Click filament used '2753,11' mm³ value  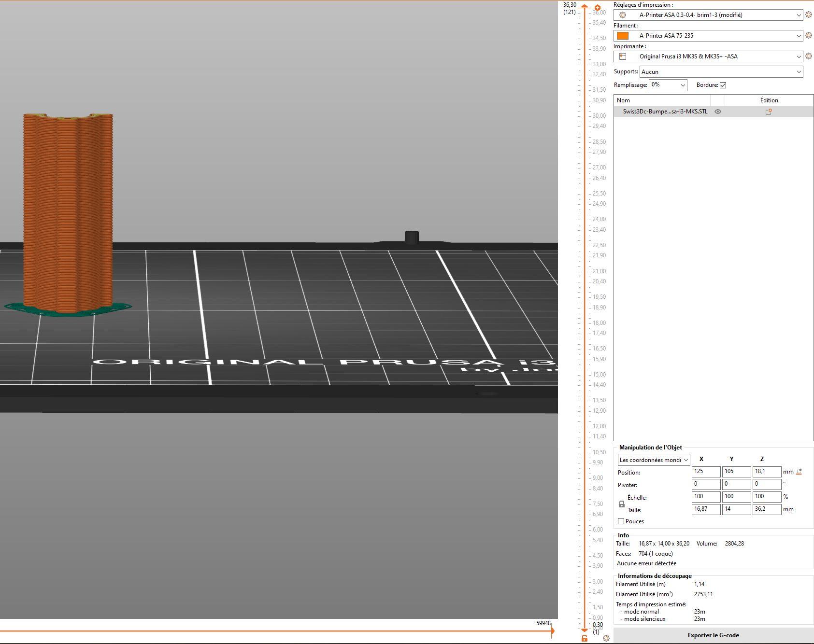(703, 594)
